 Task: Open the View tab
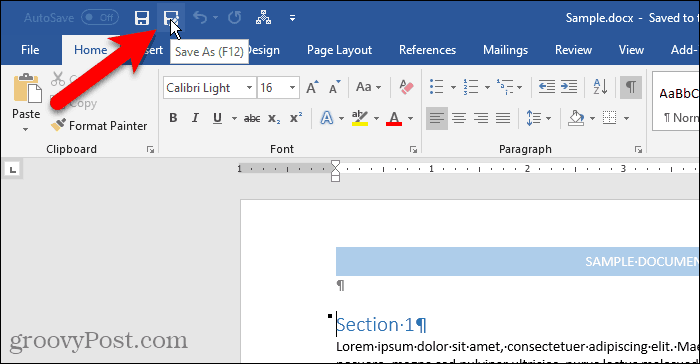[631, 50]
